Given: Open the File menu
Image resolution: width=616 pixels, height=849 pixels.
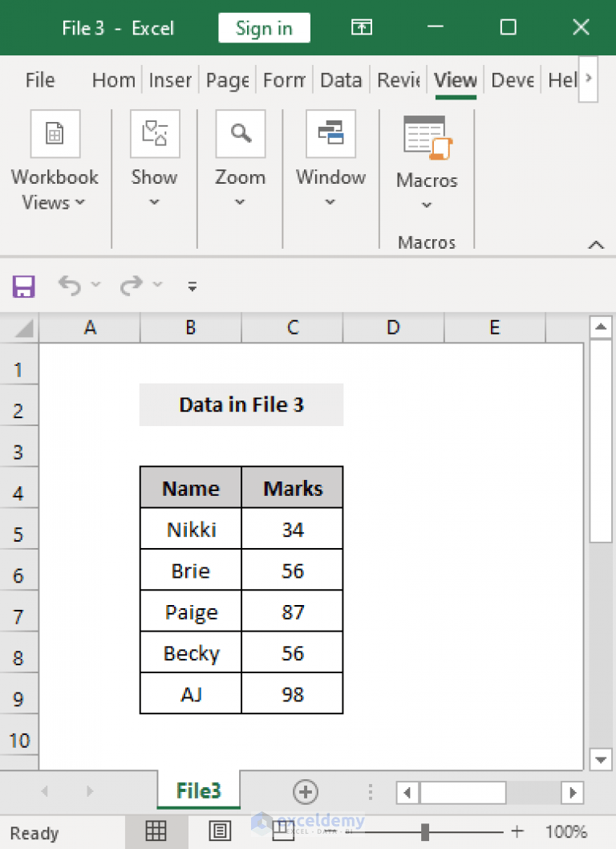Looking at the screenshot, I should [39, 80].
